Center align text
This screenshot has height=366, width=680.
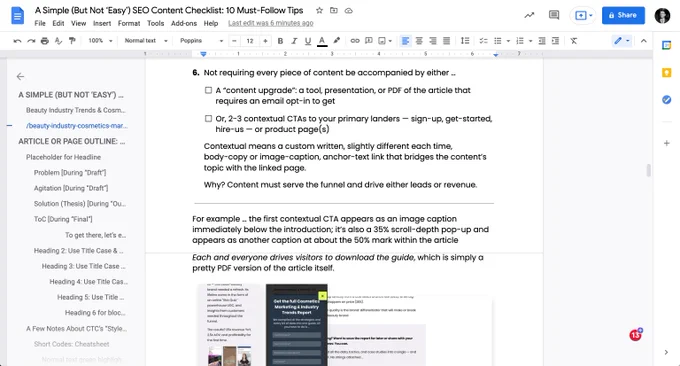pyautogui.click(x=419, y=41)
